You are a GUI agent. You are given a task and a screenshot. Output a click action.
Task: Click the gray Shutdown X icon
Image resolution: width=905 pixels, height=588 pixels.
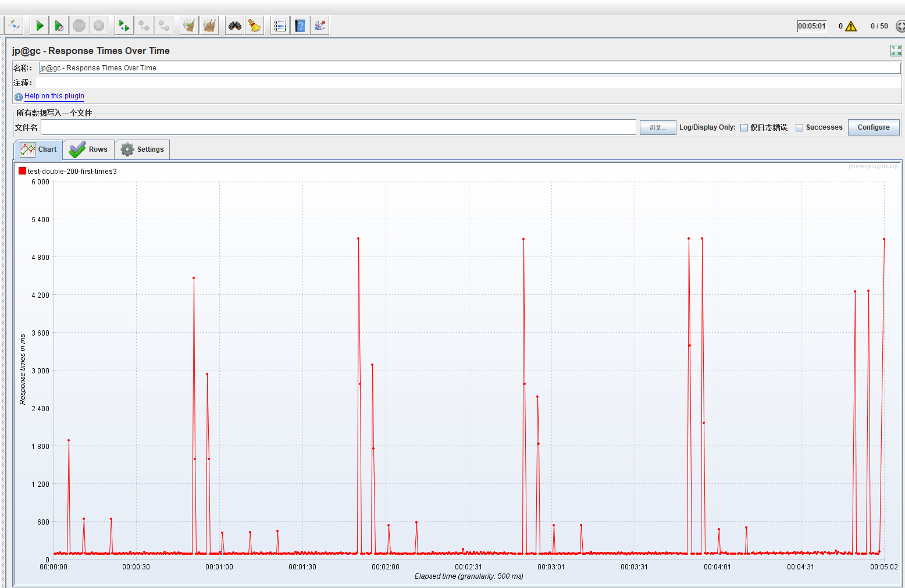click(x=99, y=26)
